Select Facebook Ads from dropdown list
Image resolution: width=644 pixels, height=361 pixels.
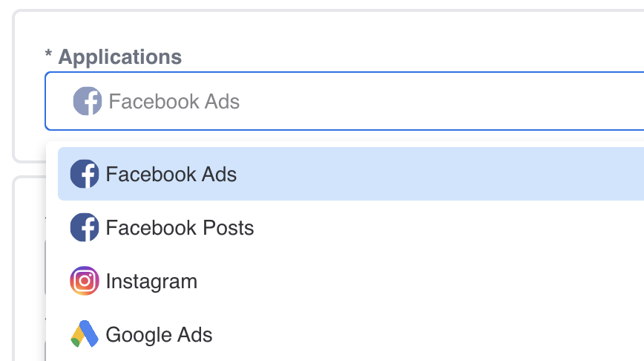pyautogui.click(x=351, y=174)
